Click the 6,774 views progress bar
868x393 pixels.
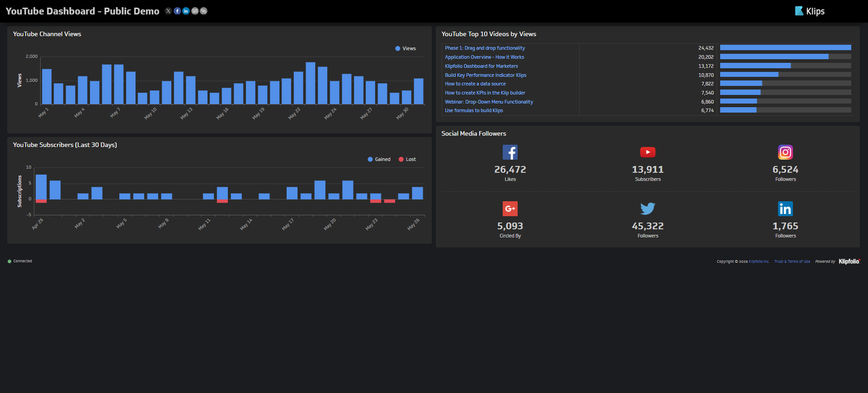coord(786,110)
